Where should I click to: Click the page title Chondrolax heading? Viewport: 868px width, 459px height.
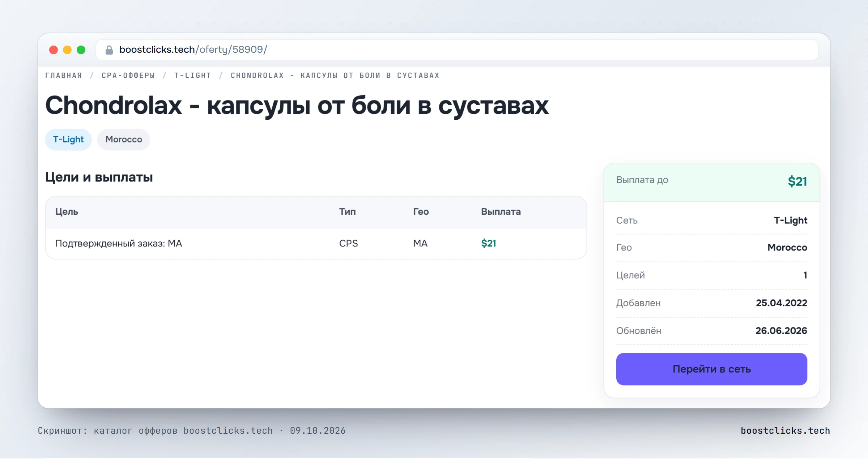pos(297,106)
